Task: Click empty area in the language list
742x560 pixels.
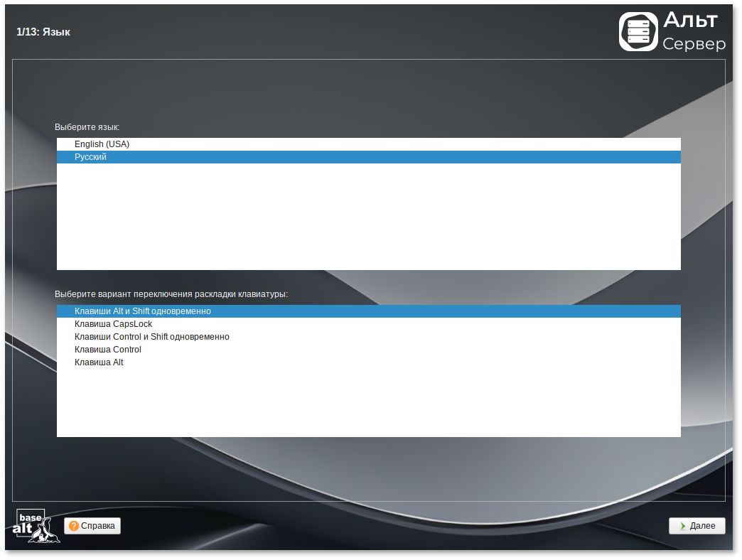Action: click(x=368, y=220)
